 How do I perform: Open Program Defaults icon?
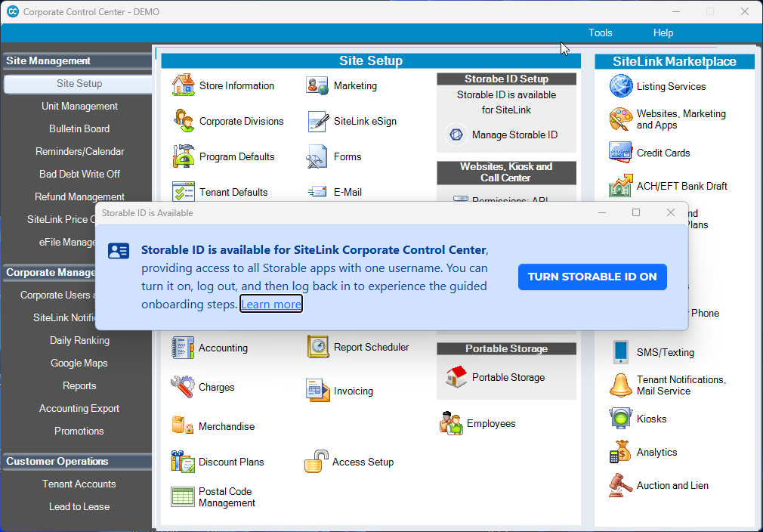coord(184,156)
